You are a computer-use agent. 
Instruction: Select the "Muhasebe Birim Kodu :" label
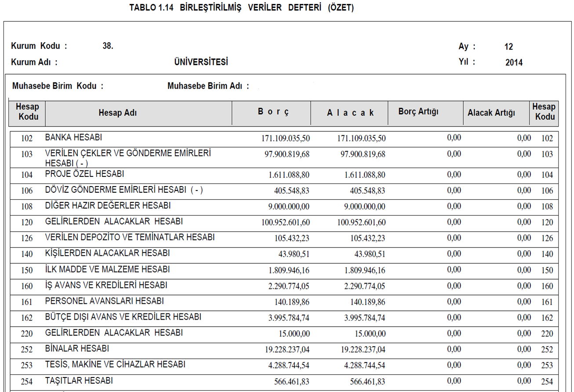(58, 86)
